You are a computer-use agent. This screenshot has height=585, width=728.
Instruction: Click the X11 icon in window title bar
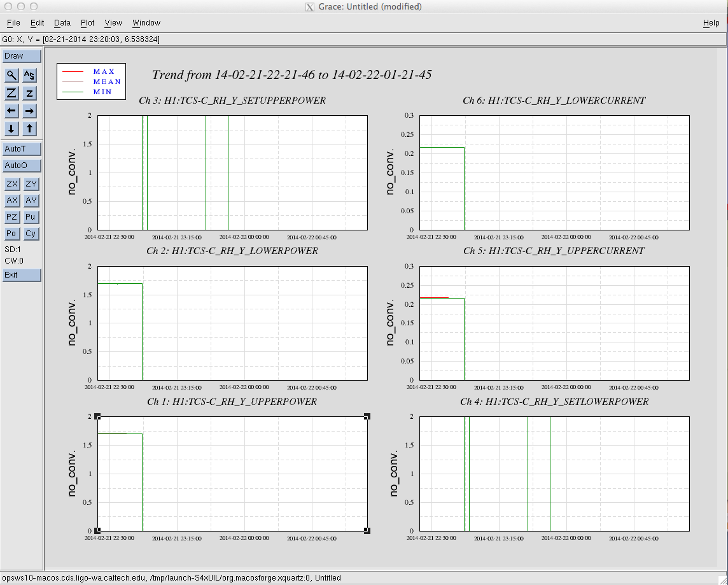310,7
